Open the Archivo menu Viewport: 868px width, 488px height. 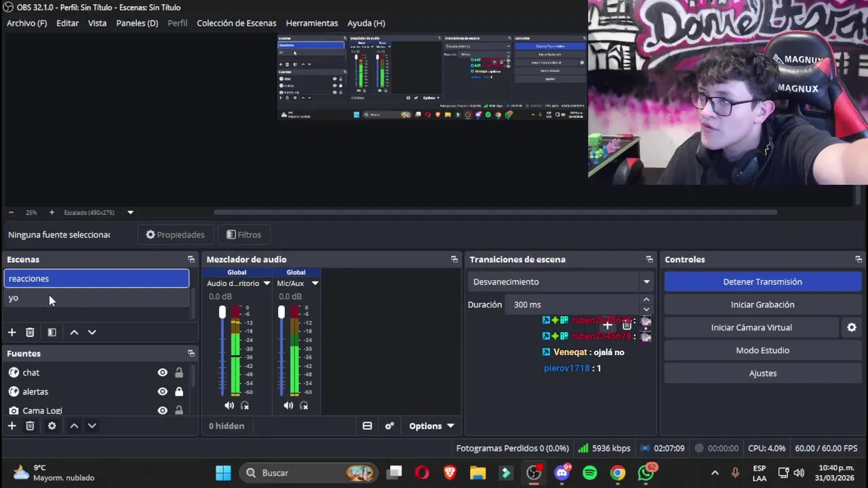click(x=26, y=23)
